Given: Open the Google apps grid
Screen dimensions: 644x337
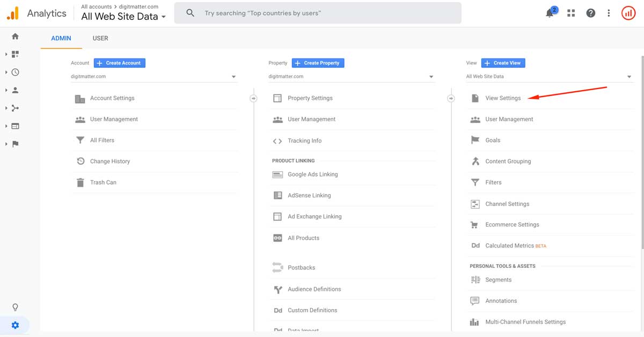Looking at the screenshot, I should tap(570, 13).
